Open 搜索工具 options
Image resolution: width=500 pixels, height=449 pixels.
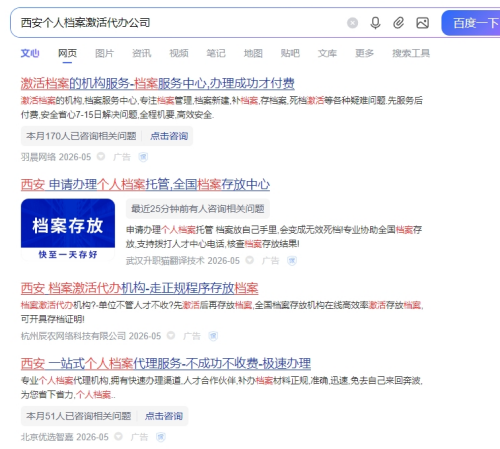[x=411, y=53]
